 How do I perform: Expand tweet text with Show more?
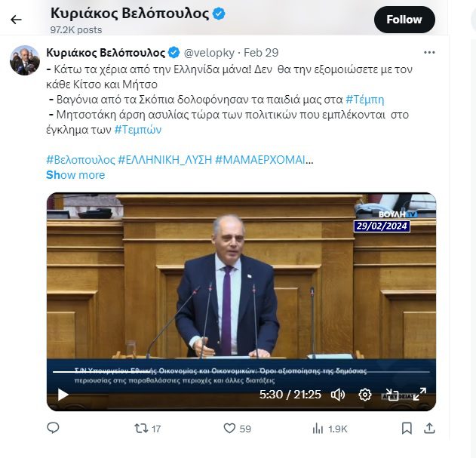pyautogui.click(x=75, y=175)
